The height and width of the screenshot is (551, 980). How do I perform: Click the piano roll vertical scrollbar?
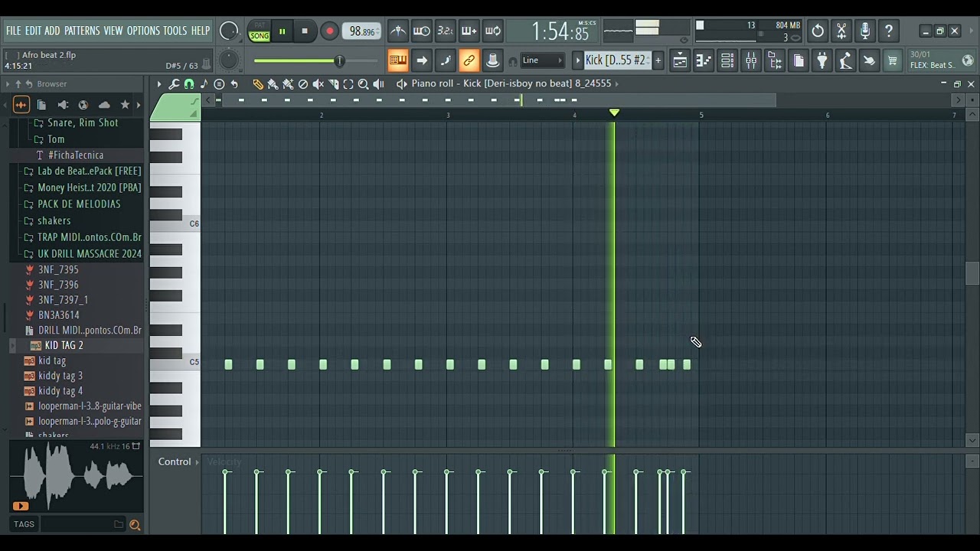click(x=972, y=274)
